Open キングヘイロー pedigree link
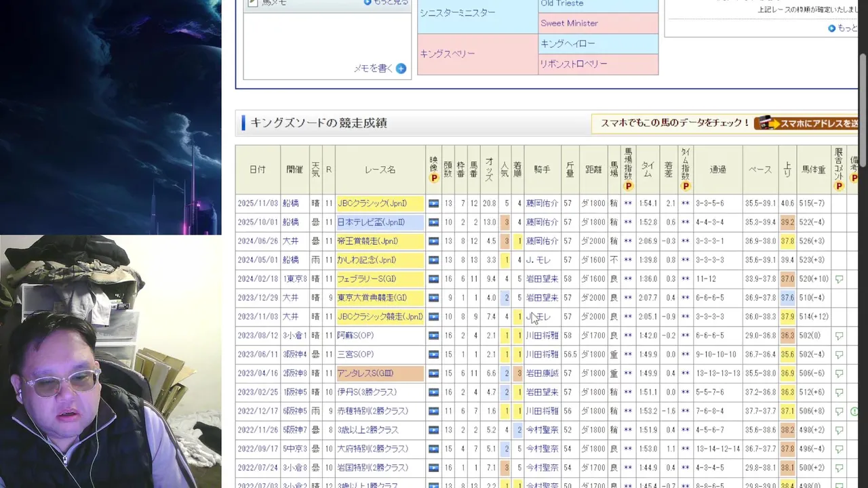The image size is (868, 488). click(x=568, y=43)
